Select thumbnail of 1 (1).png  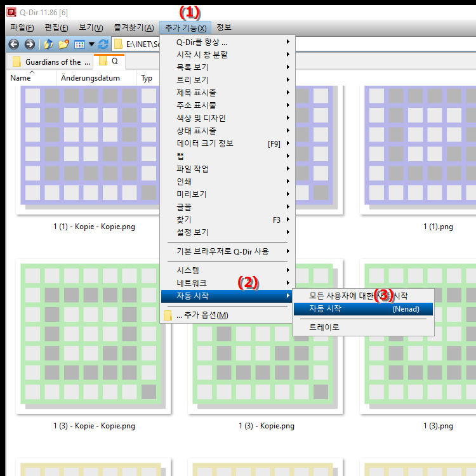[x=418, y=150]
